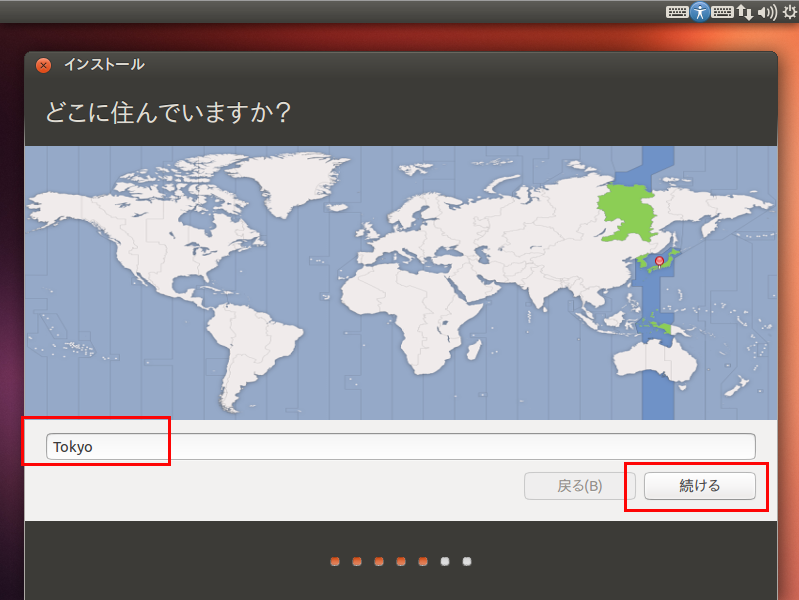799x600 pixels.
Task: Open the accessibility menu in top panel
Action: (x=700, y=12)
